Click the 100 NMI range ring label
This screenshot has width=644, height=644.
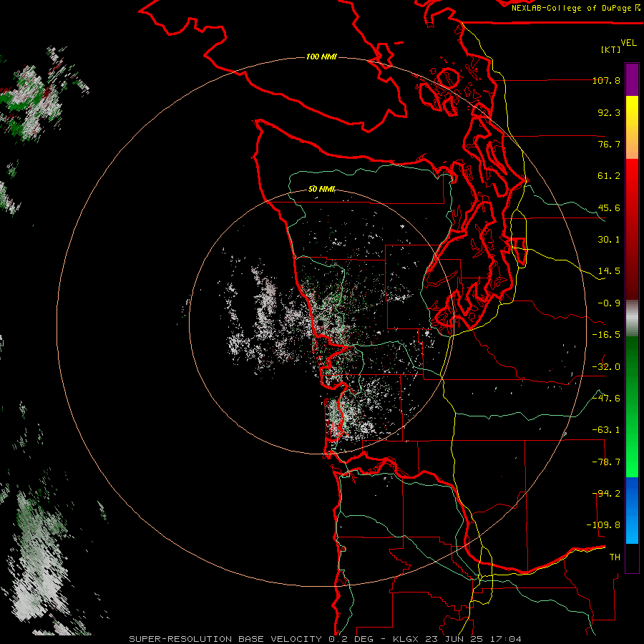point(321,57)
